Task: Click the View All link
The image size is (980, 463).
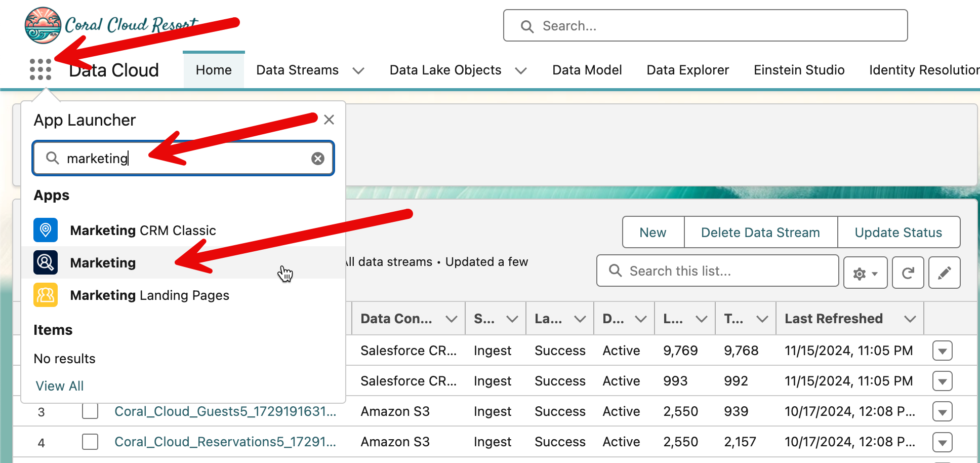Action: point(60,386)
